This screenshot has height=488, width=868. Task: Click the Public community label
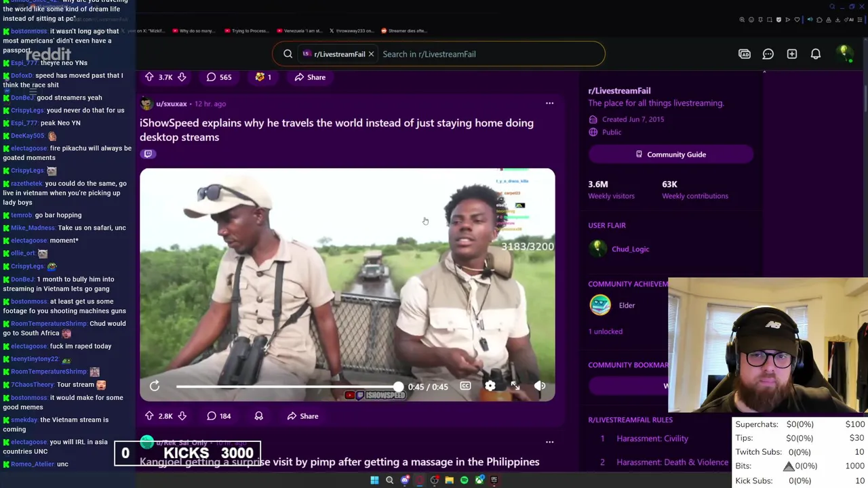[x=611, y=132]
